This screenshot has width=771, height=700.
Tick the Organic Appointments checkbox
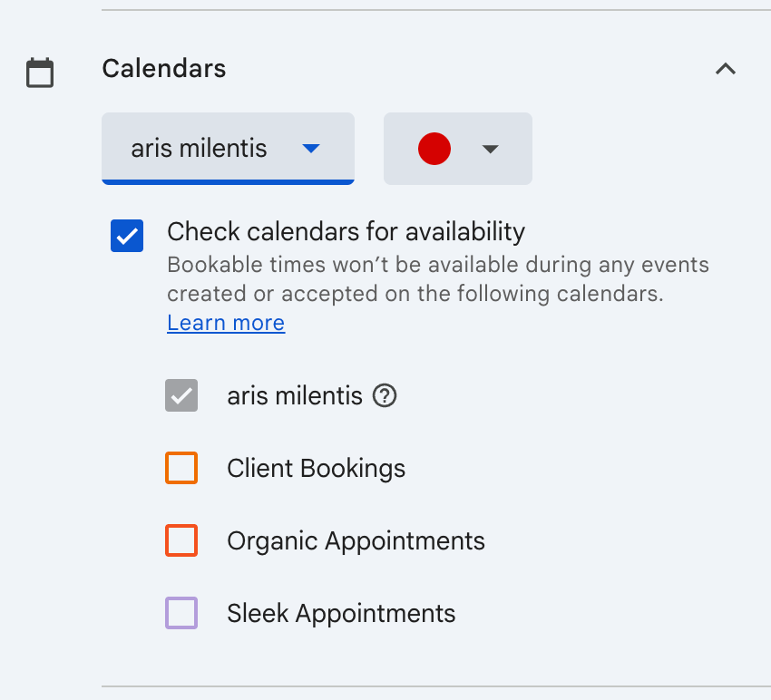tap(181, 541)
